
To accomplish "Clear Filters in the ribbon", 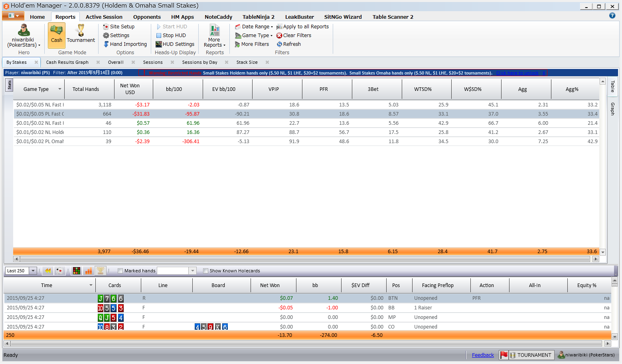I will (297, 35).
